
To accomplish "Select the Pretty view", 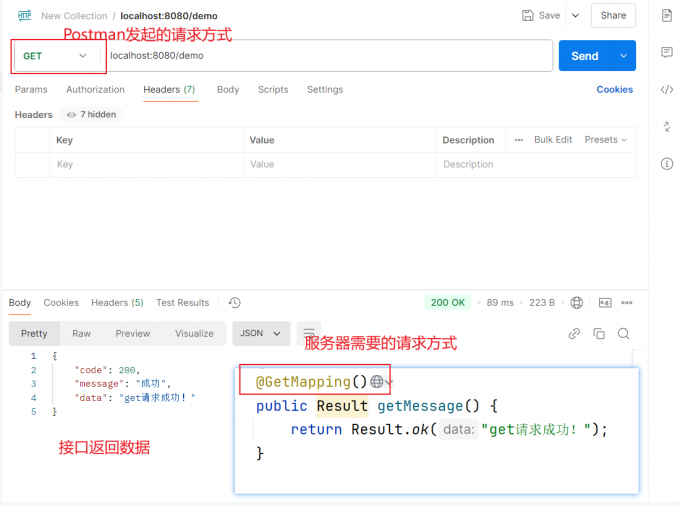I will (34, 333).
